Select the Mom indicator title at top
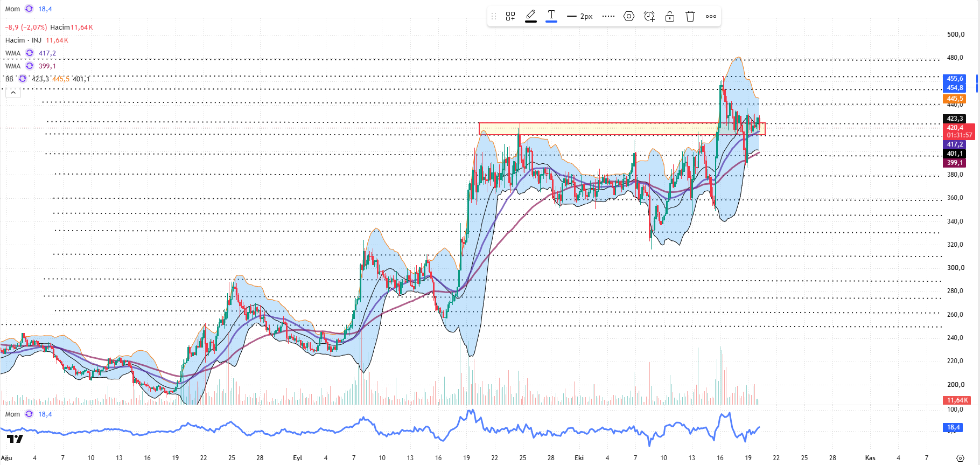The height and width of the screenshot is (465, 980). click(x=12, y=9)
